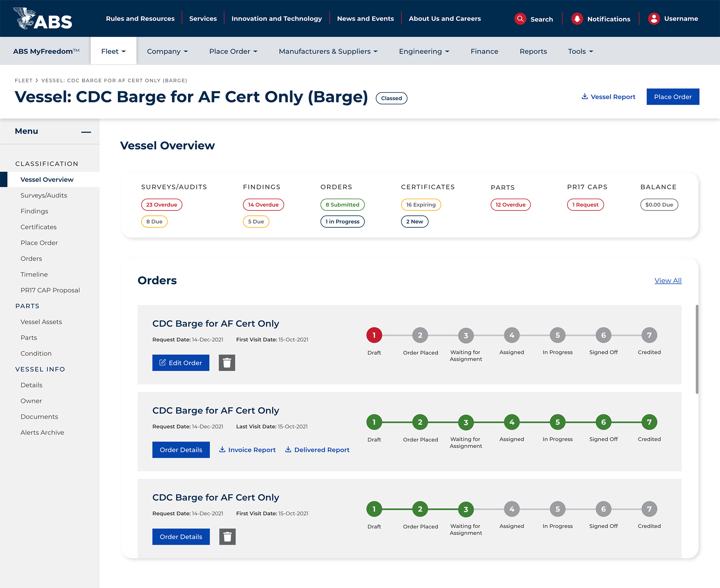Open About Us and Careers
Image resolution: width=720 pixels, height=588 pixels.
click(445, 18)
